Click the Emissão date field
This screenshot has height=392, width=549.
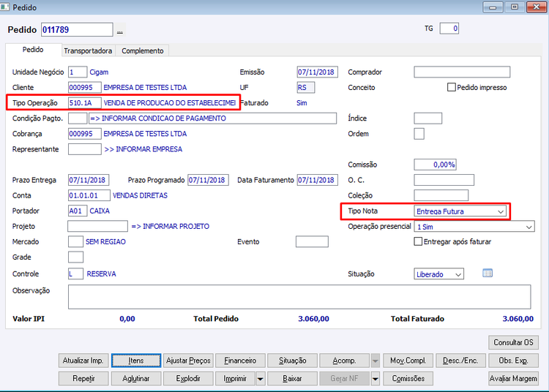[x=317, y=72]
